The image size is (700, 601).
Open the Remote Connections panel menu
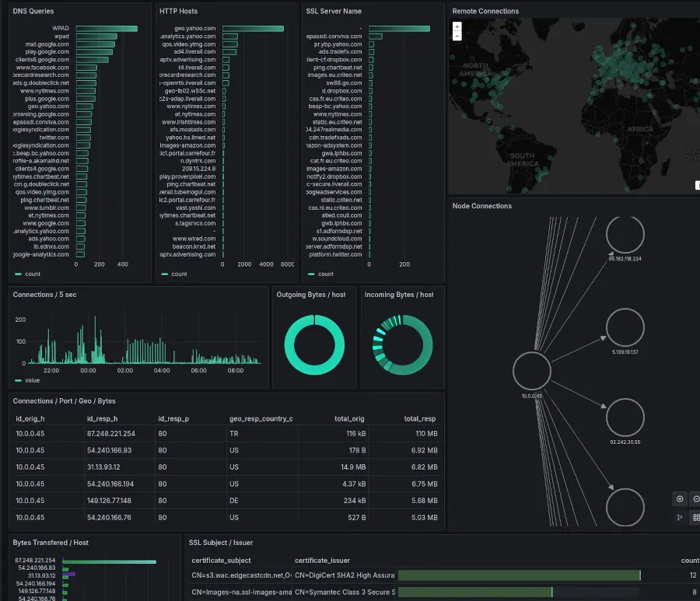pyautogui.click(x=486, y=11)
